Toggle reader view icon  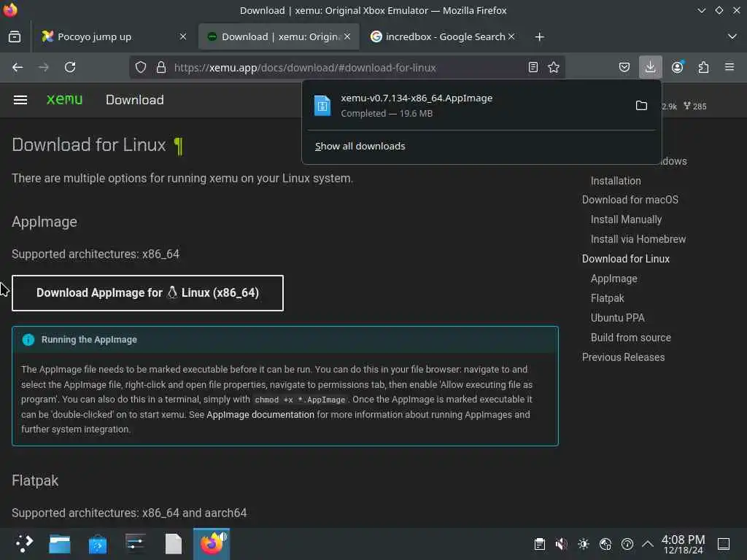pyautogui.click(x=533, y=67)
